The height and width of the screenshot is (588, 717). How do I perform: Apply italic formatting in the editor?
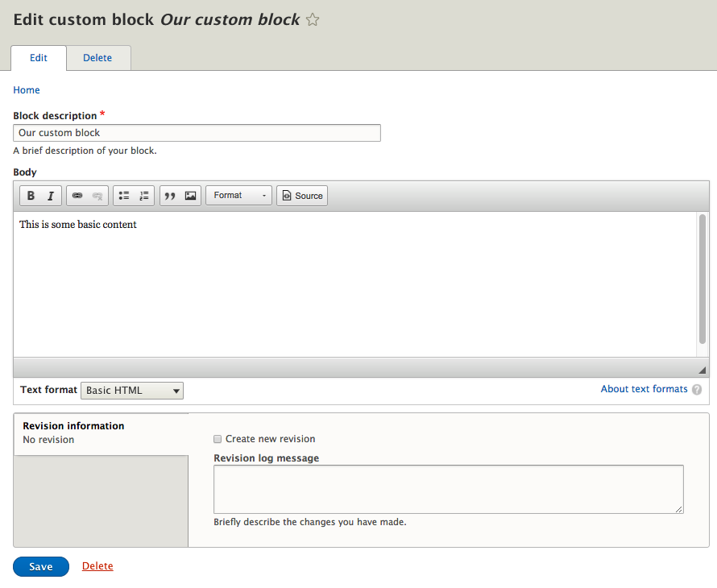(x=50, y=196)
